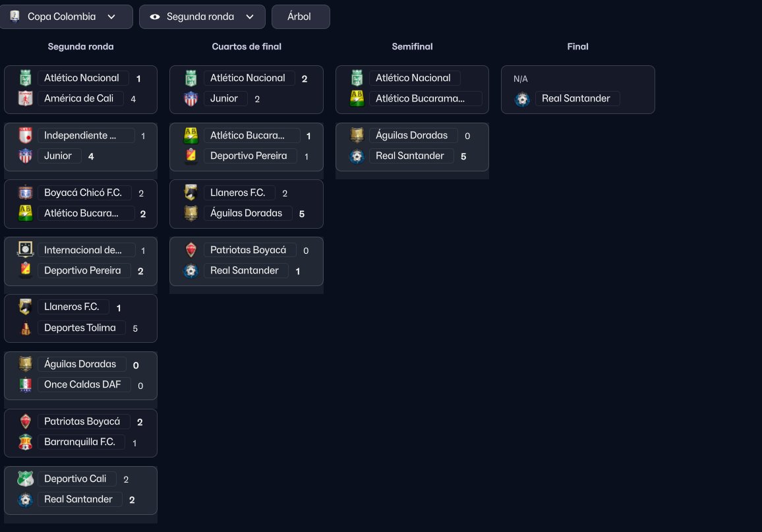Click the Llaneros F.C. crest in Segunda ronda
Image resolution: width=762 pixels, height=532 pixels.
25,307
